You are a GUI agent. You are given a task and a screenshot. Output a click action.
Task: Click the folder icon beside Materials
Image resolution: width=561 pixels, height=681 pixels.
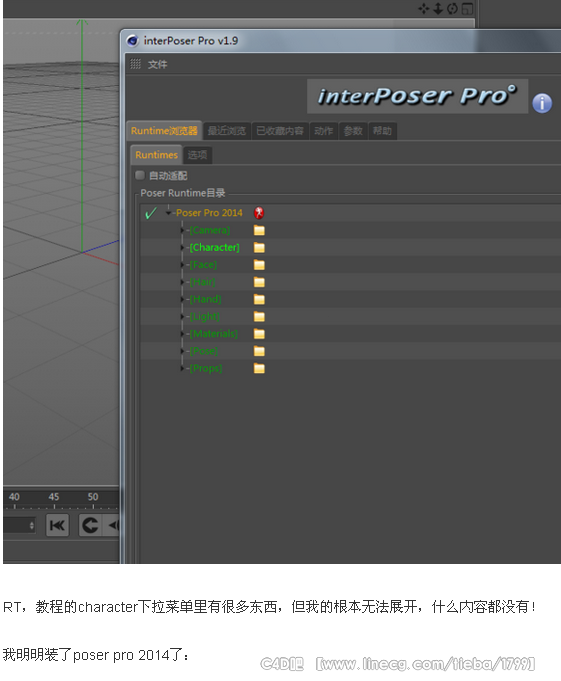pos(259,334)
